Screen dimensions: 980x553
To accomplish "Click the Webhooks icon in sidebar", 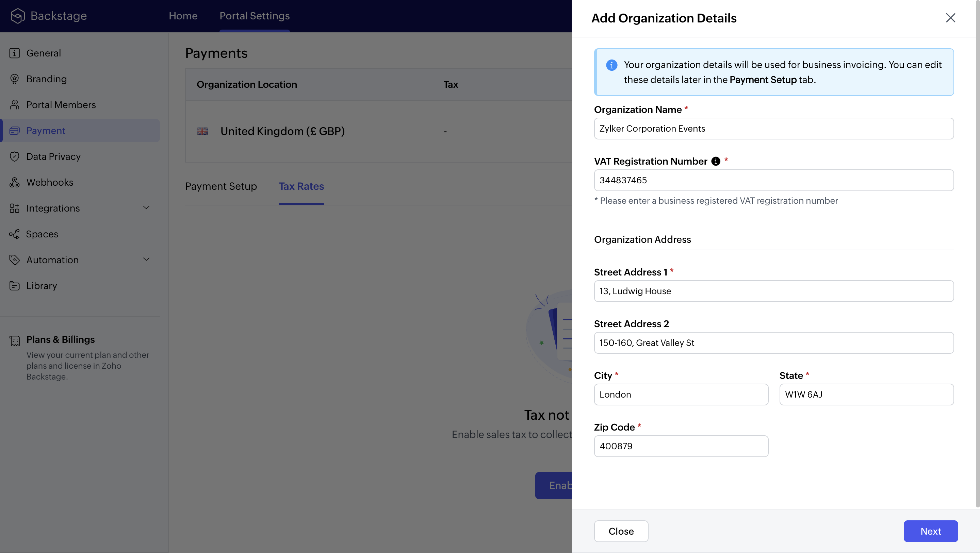I will point(14,182).
